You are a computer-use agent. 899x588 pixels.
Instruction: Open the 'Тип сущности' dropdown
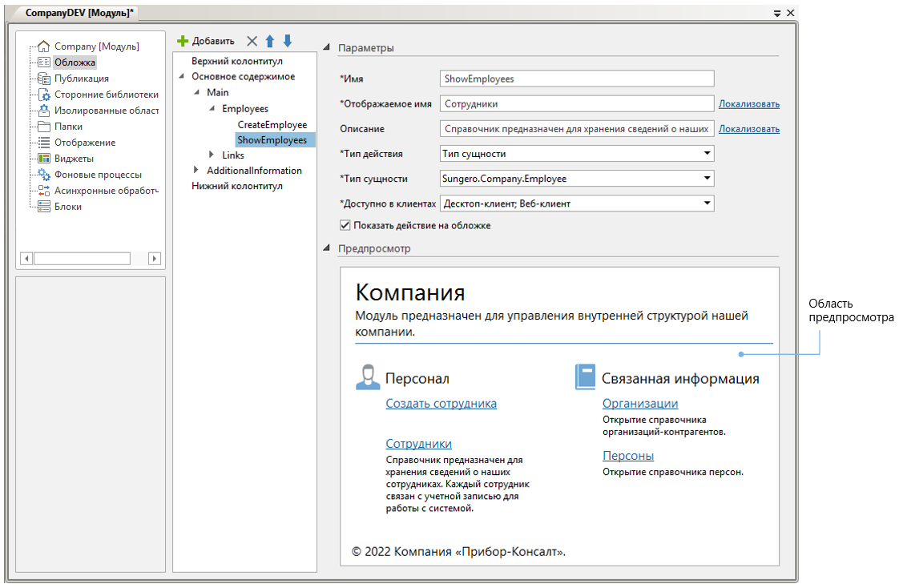[707, 179]
